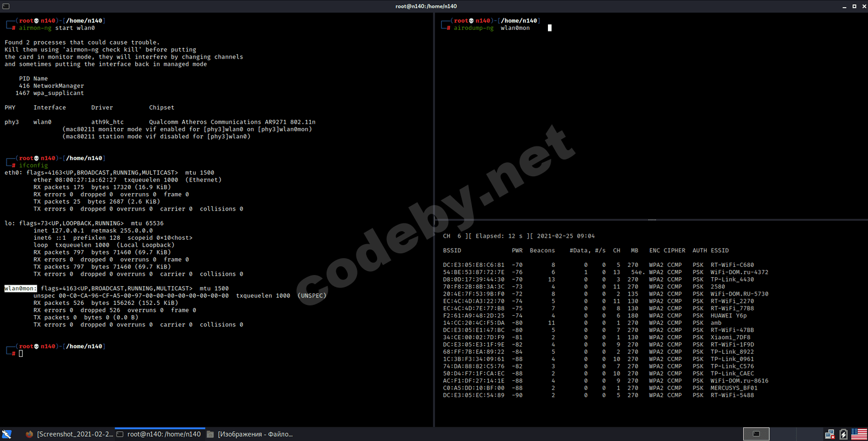Image resolution: width=868 pixels, height=441 pixels.
Task: Click the ESSID '2580'
Action: (718, 287)
